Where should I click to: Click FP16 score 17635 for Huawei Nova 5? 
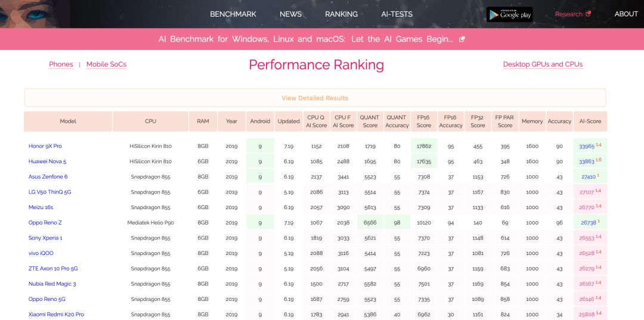click(x=424, y=161)
